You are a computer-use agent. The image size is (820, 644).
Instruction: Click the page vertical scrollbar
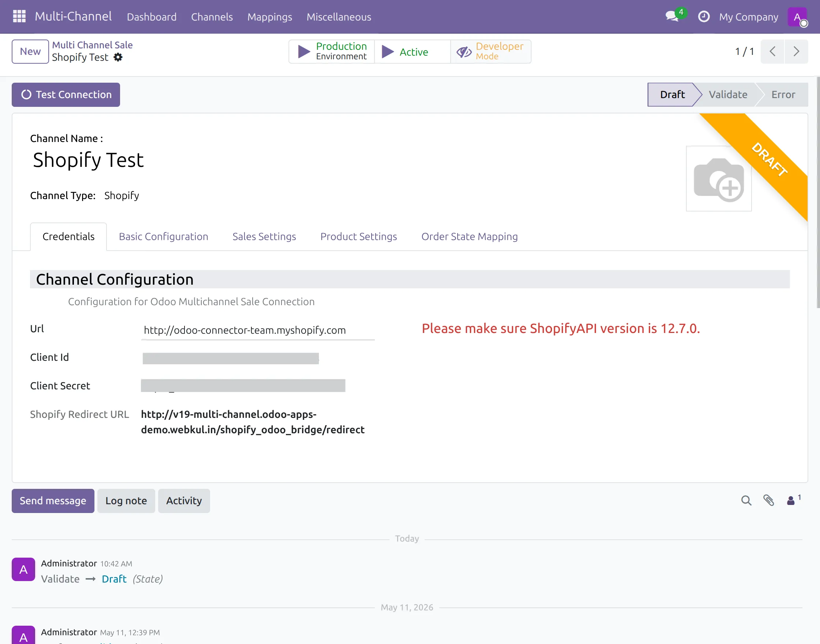[818, 192]
